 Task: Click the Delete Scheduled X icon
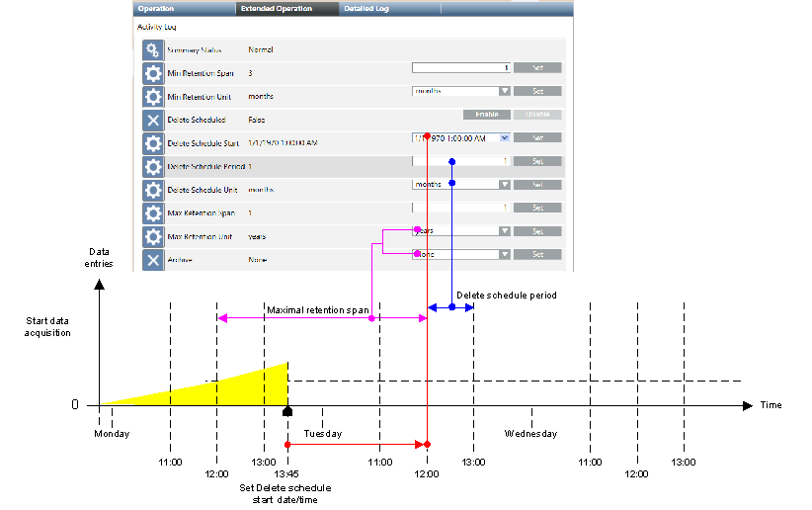pos(153,120)
